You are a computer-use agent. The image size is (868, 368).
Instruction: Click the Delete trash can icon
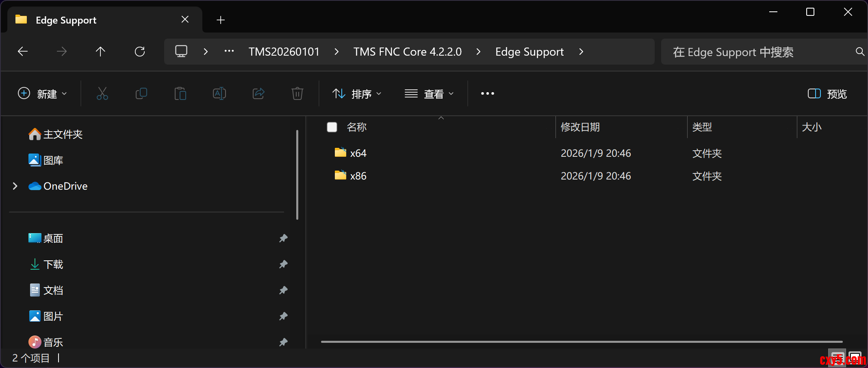point(297,94)
